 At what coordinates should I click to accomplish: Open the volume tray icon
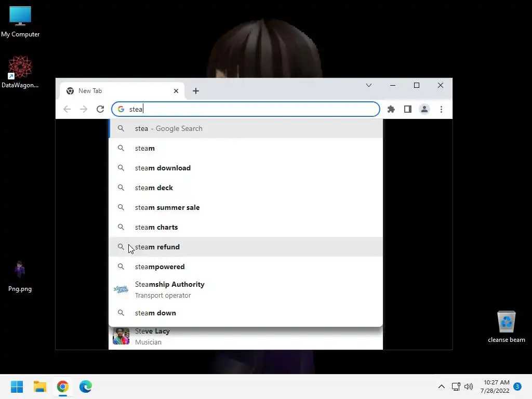point(469,387)
